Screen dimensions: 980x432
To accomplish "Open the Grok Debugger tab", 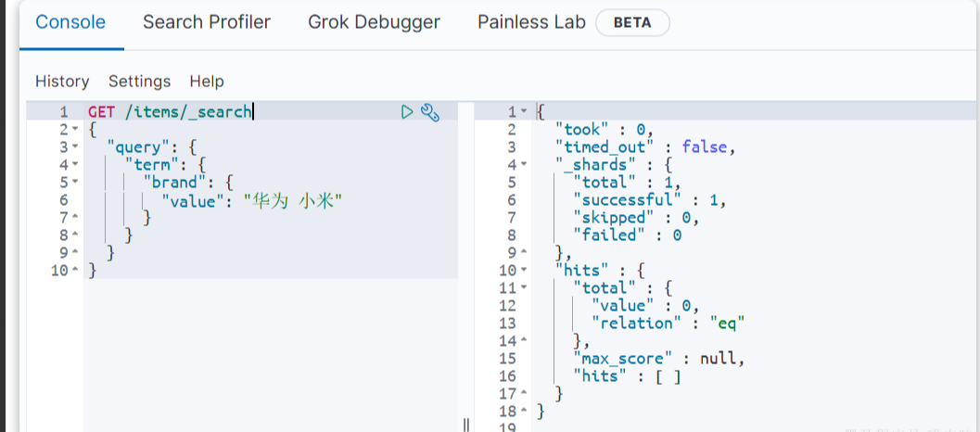I will pyautogui.click(x=374, y=22).
